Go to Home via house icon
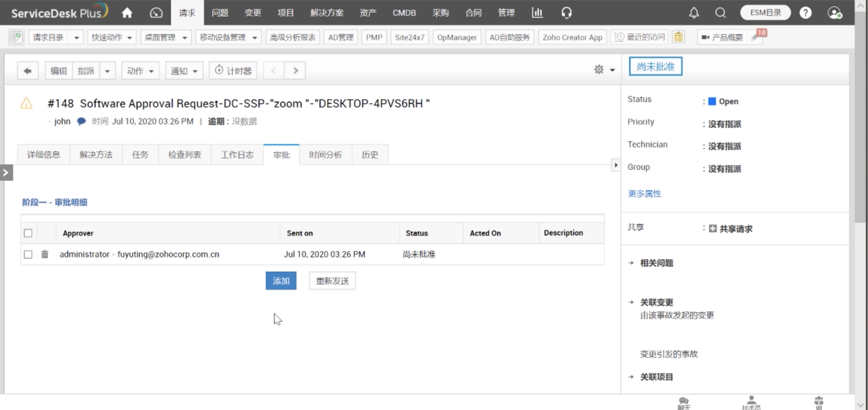Viewport: 868px width, 410px height. (127, 13)
